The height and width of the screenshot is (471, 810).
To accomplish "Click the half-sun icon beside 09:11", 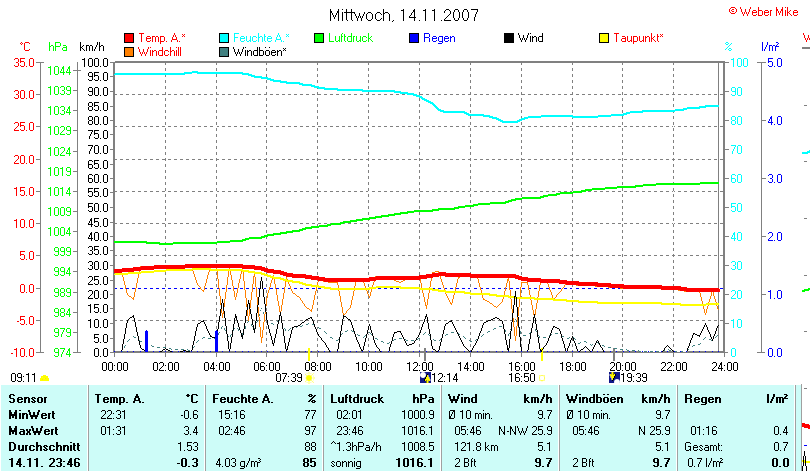I will click(x=44, y=379).
